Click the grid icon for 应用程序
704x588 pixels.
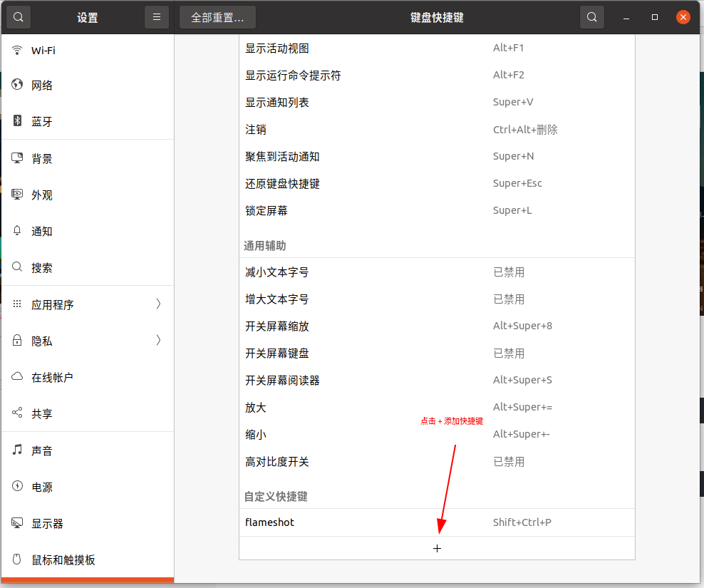[x=17, y=304]
